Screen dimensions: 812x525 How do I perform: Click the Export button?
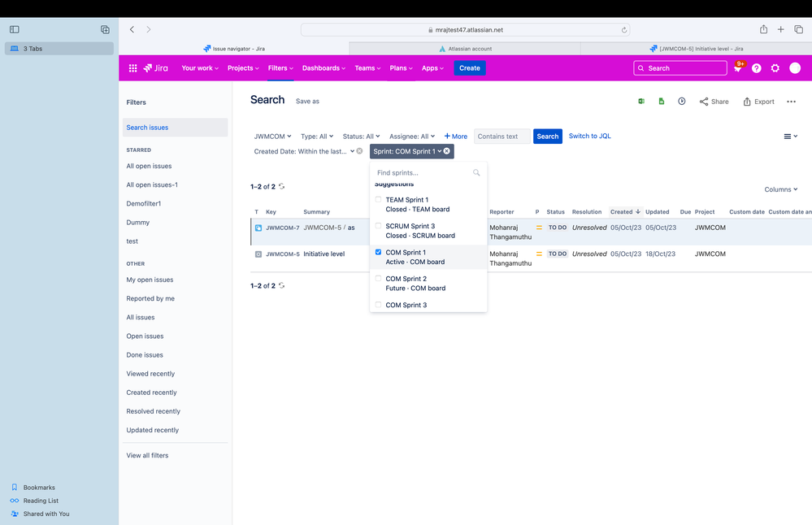(x=758, y=102)
